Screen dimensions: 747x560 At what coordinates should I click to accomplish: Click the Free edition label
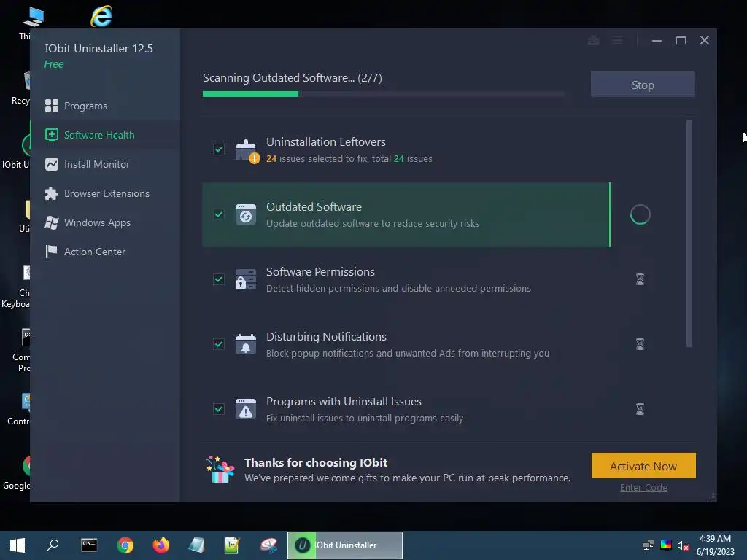(54, 64)
